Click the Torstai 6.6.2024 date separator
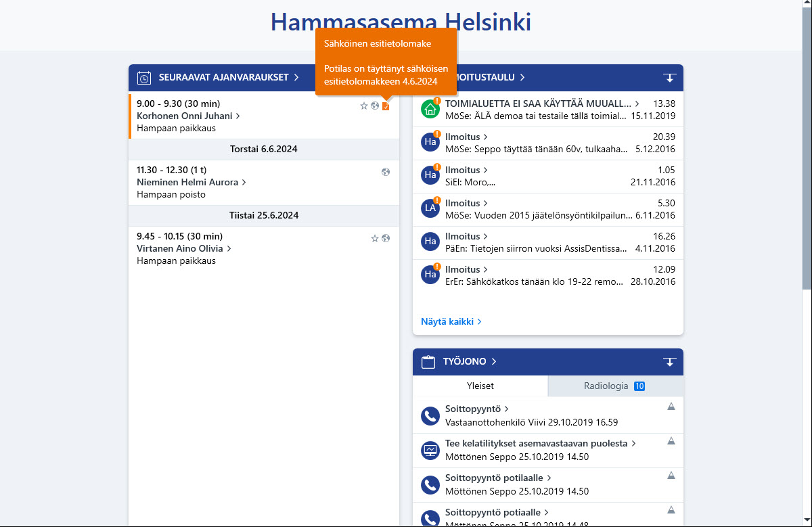The height and width of the screenshot is (527, 812). point(264,149)
